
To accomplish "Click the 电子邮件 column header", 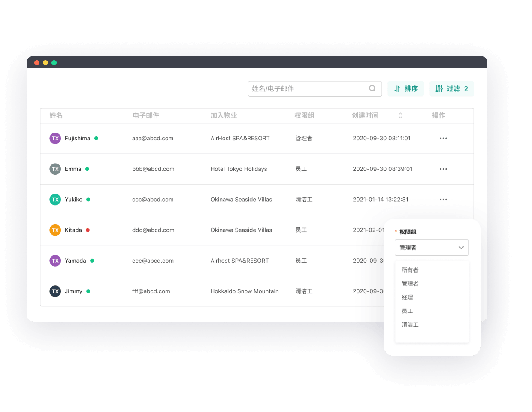I will (146, 115).
